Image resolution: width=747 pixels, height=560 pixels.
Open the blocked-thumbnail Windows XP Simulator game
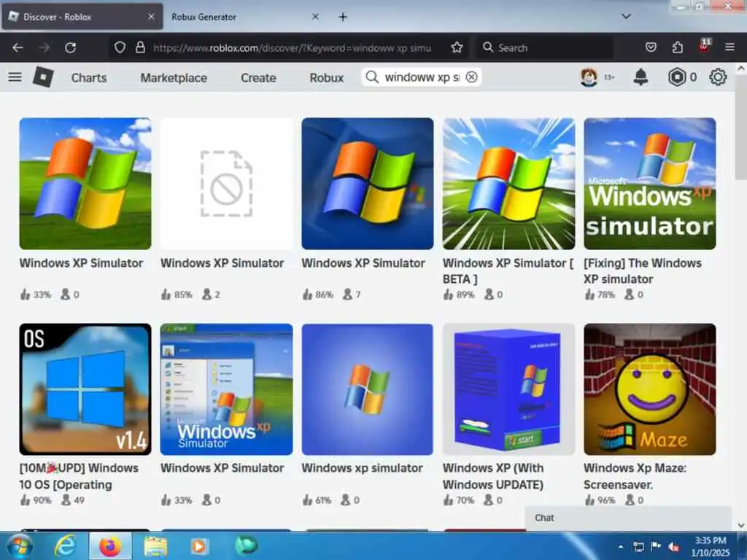[x=226, y=184]
